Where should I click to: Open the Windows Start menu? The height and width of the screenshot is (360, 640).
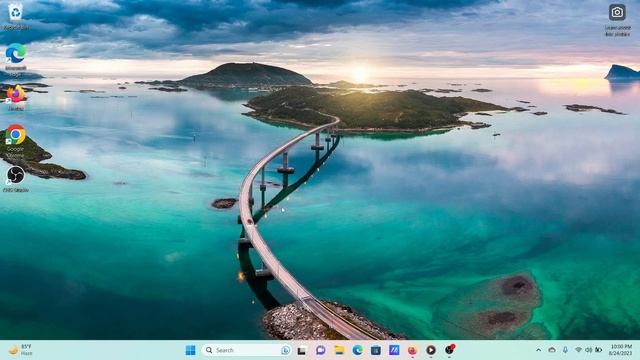[190, 350]
